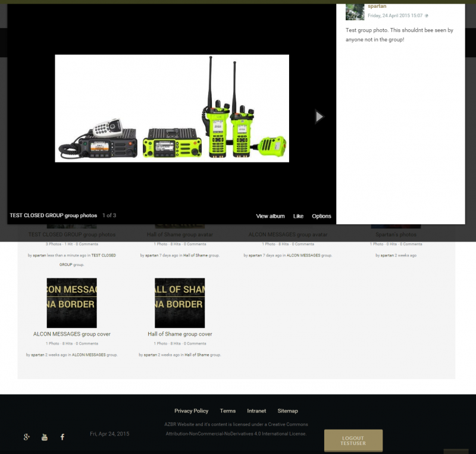Open Facebook footer icon
Viewport: 476px width, 454px height.
pyautogui.click(x=62, y=437)
